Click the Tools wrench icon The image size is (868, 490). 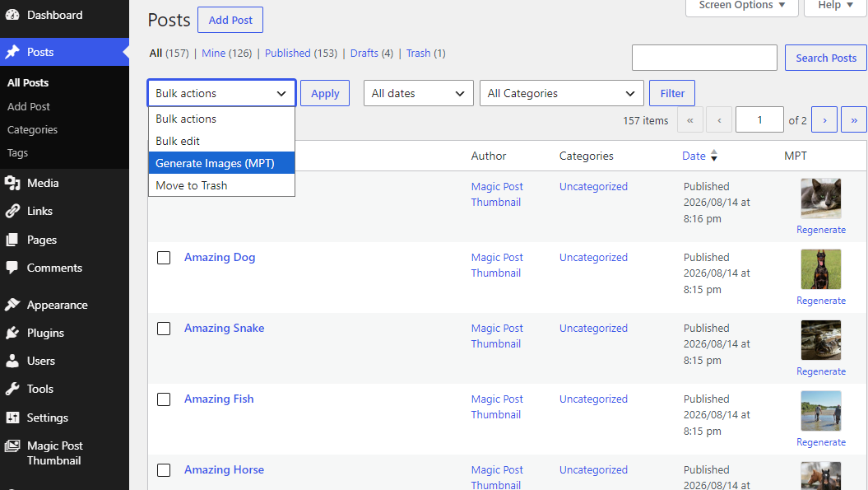tap(12, 389)
